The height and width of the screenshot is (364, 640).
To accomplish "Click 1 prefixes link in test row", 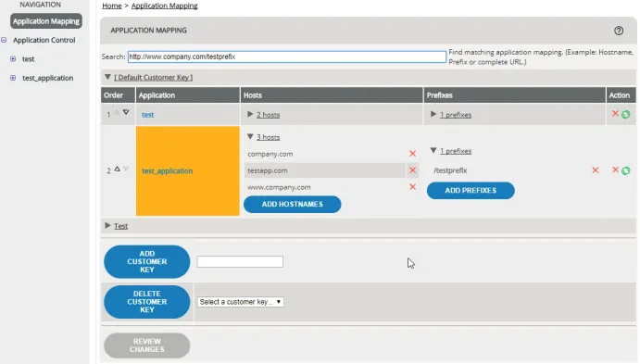I will pyautogui.click(x=456, y=115).
